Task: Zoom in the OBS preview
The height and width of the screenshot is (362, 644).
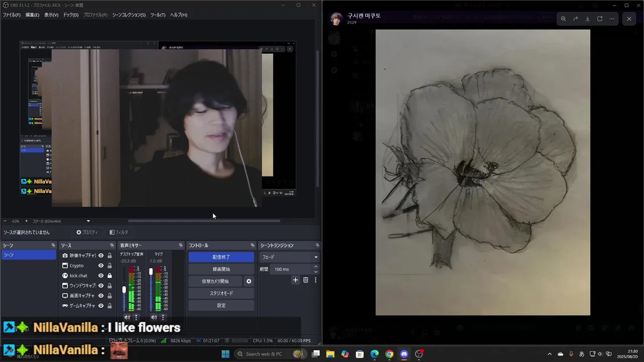Action: (x=26, y=221)
